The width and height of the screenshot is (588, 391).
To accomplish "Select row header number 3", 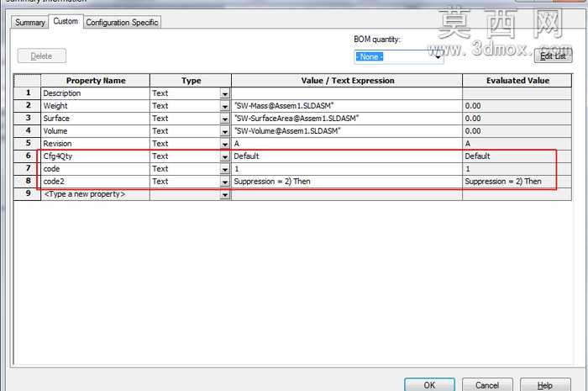I will (28, 119).
